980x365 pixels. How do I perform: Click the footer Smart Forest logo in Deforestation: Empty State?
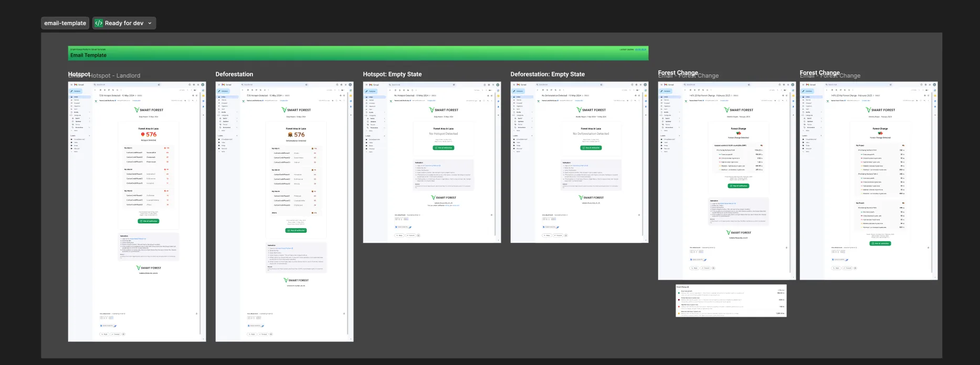point(591,198)
